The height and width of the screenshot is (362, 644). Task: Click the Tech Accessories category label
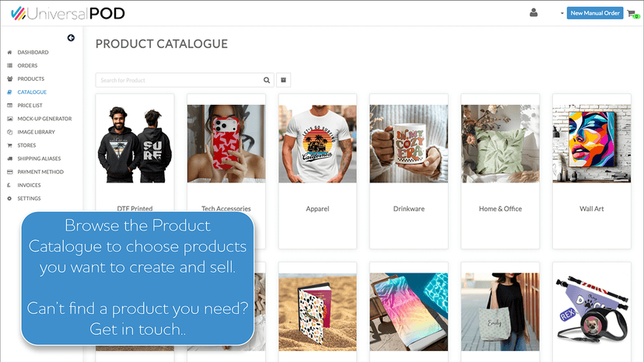226,208
